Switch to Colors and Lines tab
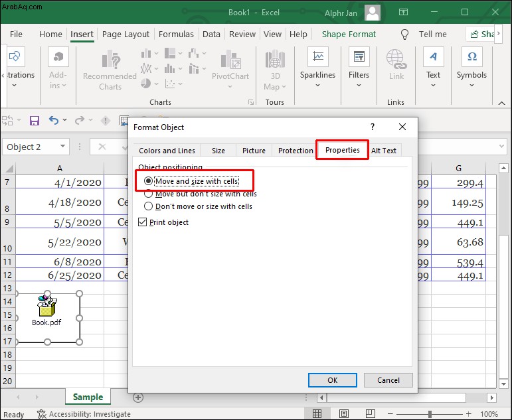Viewport: 512px width, 420px height. click(x=167, y=151)
